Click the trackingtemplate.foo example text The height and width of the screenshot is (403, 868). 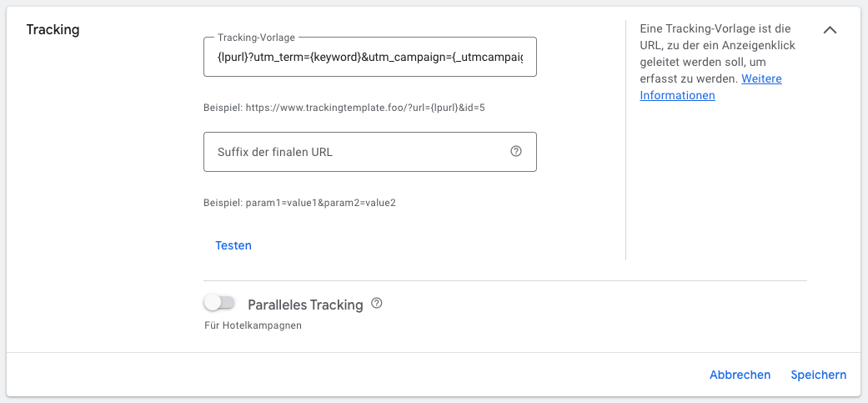pyautogui.click(x=344, y=108)
